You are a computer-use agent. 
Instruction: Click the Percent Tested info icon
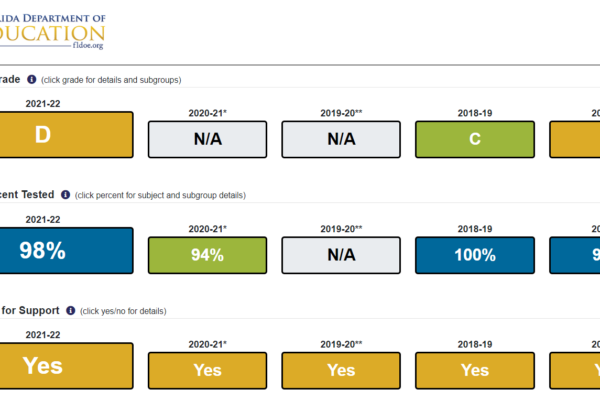[65, 194]
